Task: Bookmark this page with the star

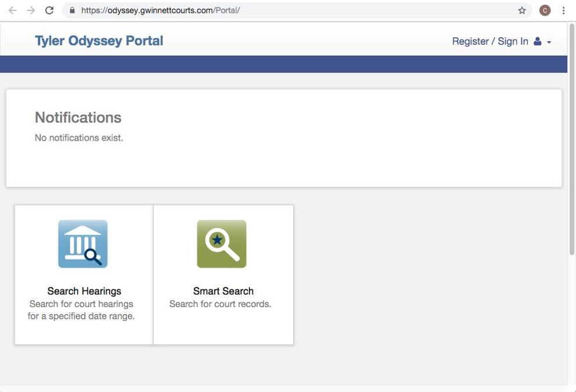Action: 522,10
